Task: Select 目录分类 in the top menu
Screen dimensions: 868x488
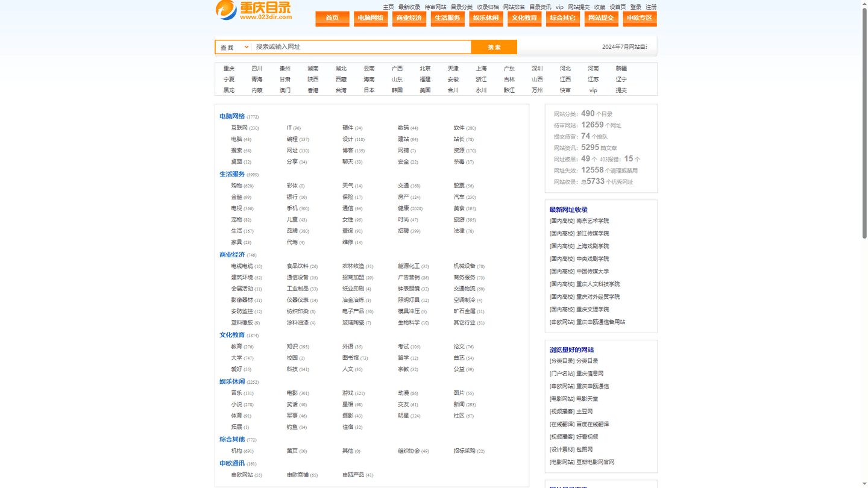Action: point(462,7)
